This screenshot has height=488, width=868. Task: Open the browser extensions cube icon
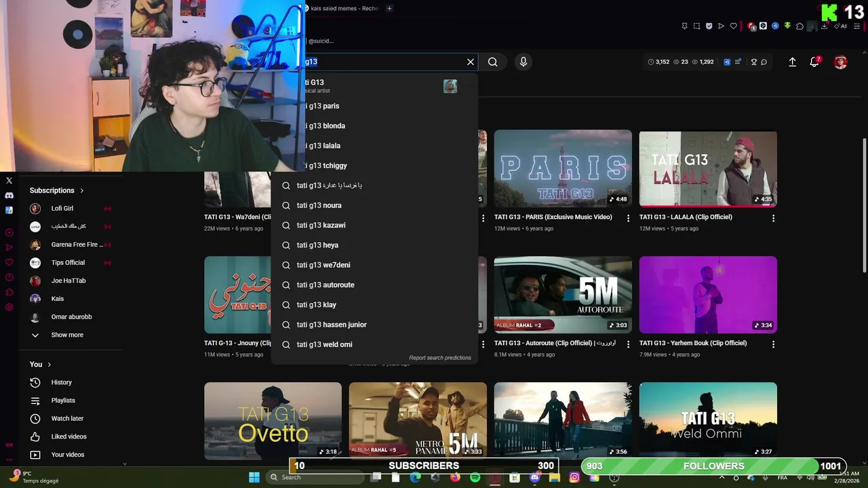click(800, 26)
